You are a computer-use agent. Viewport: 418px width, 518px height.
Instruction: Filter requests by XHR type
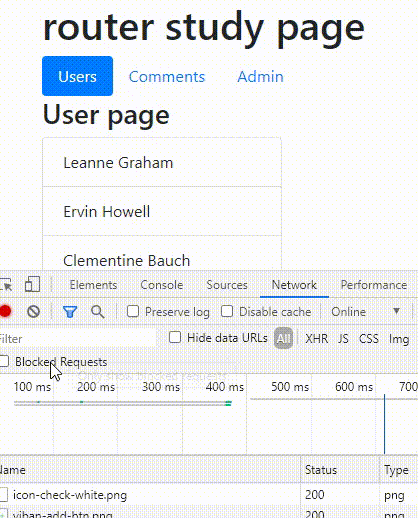(x=317, y=339)
